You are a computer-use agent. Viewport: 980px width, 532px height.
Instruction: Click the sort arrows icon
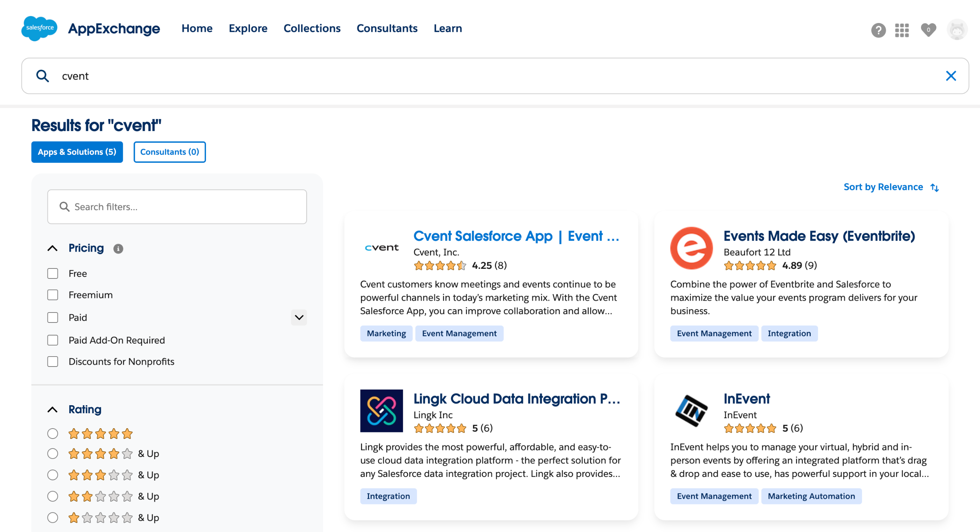tap(934, 187)
